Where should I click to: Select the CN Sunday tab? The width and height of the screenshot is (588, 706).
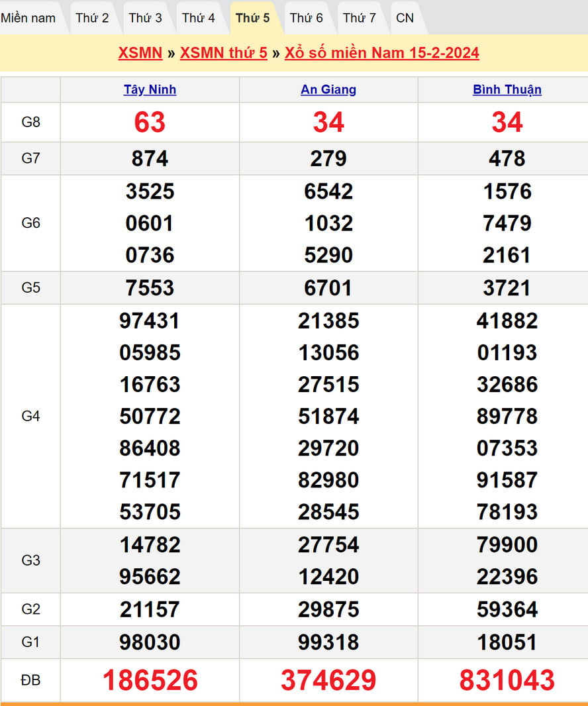(x=405, y=18)
